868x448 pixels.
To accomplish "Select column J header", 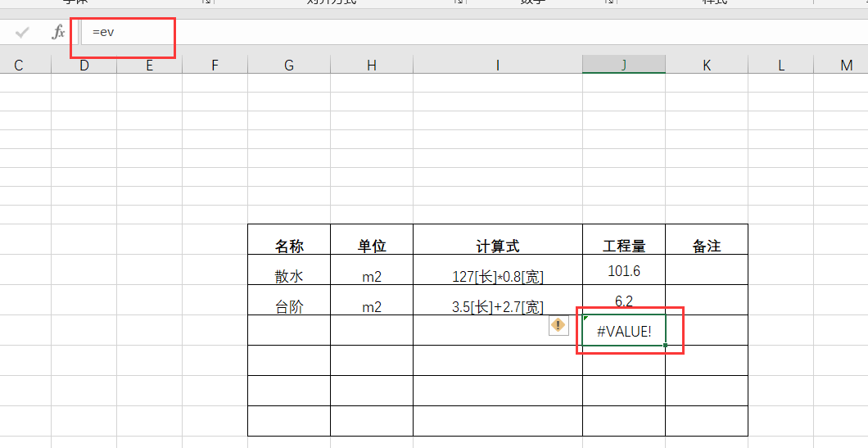I will 624,66.
